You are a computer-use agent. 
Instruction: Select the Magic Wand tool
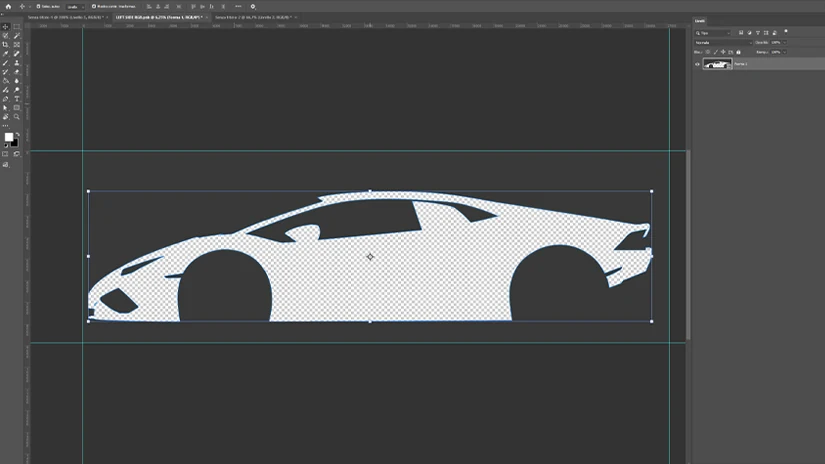tap(17, 36)
